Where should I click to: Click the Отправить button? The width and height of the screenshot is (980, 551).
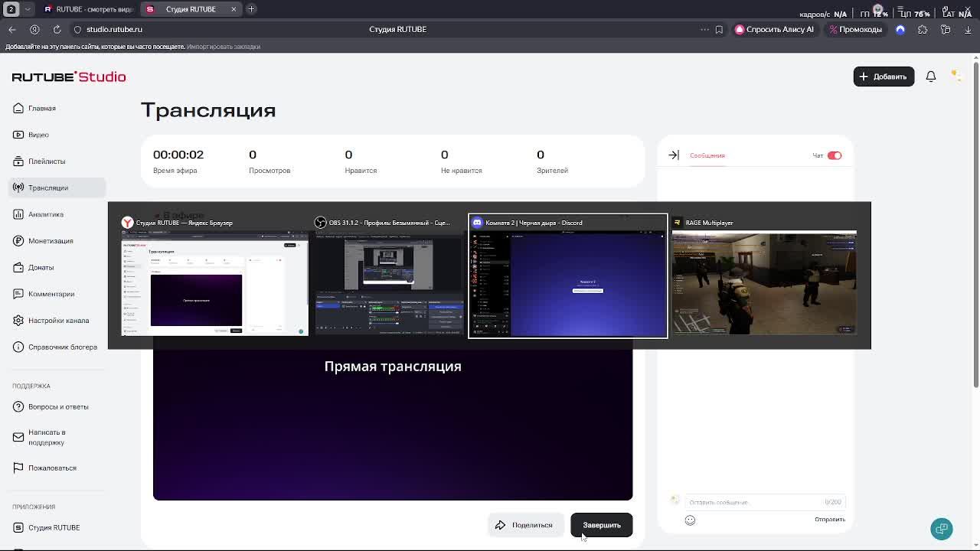[x=830, y=520]
